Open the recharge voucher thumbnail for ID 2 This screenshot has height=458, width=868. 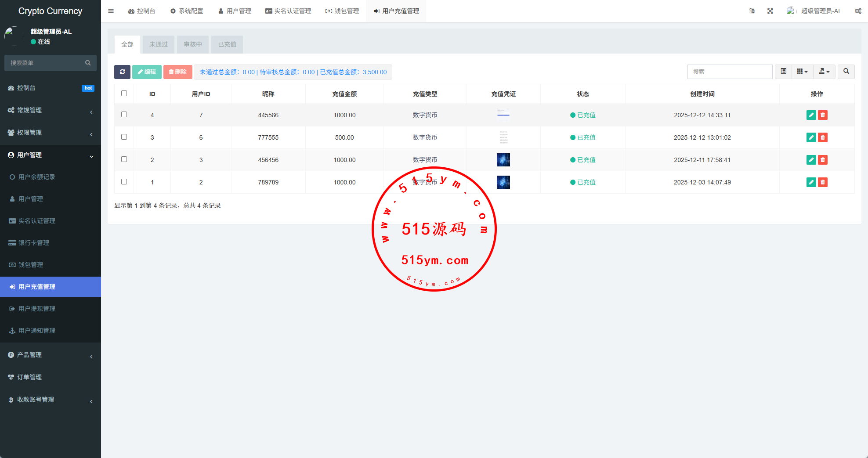[503, 160]
